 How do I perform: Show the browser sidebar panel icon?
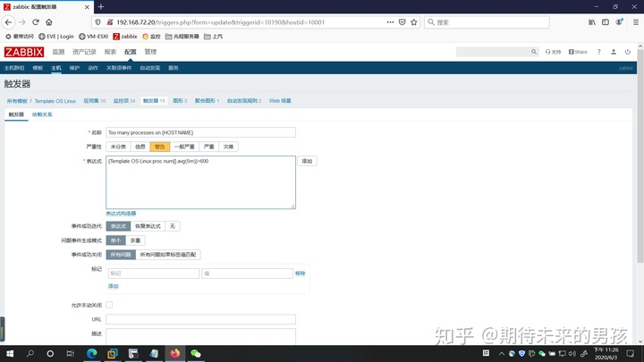tap(606, 22)
